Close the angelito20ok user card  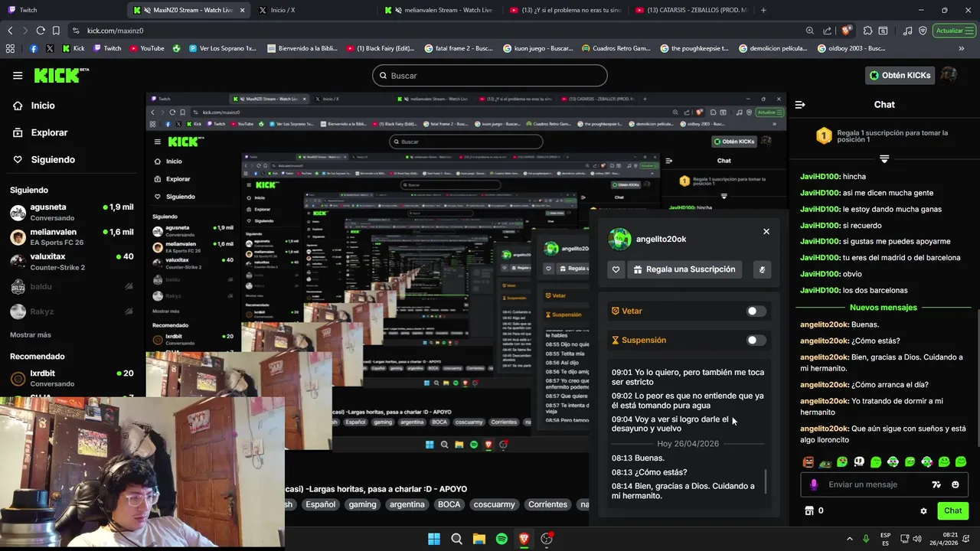pyautogui.click(x=766, y=231)
